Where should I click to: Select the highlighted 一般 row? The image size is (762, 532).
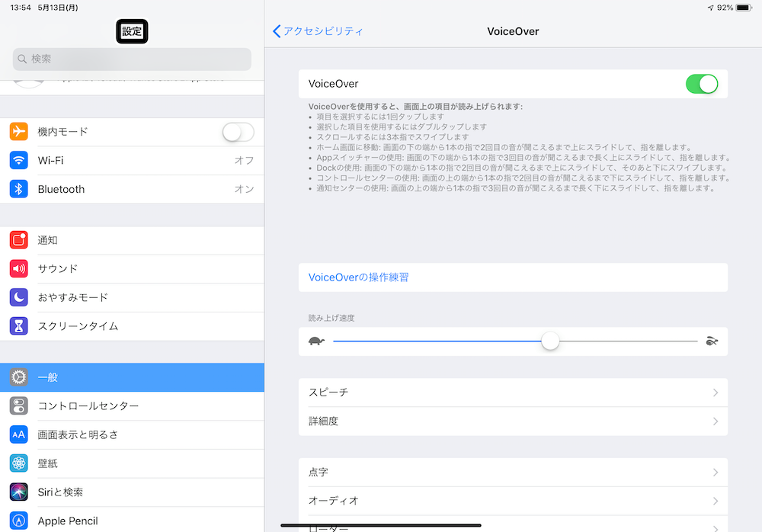point(132,377)
